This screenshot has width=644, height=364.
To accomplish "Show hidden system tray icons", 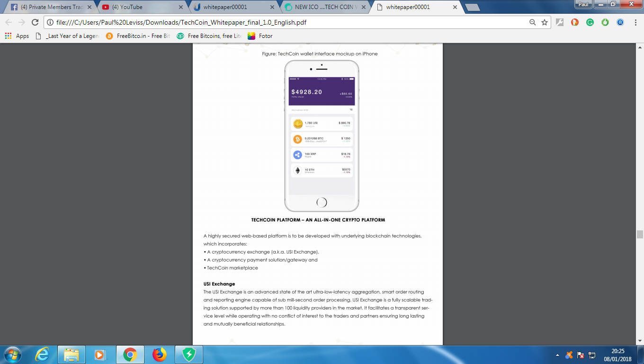I will pos(557,355).
